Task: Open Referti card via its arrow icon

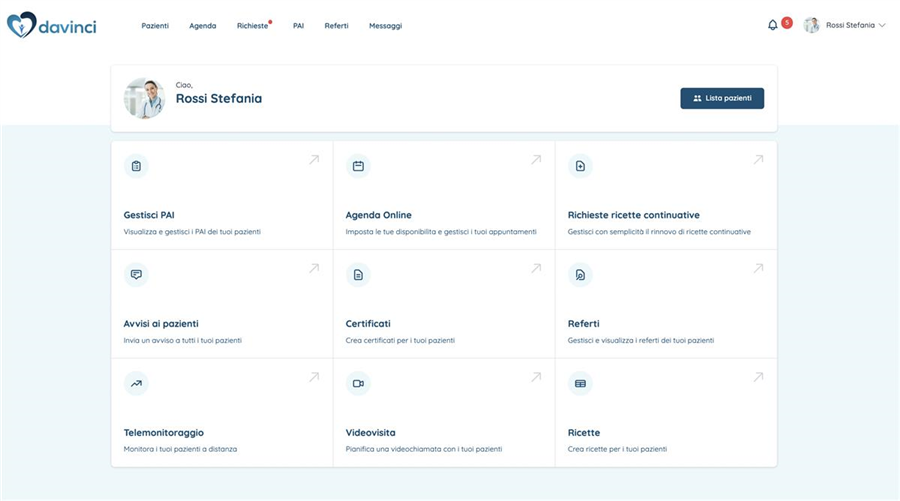Action: click(758, 268)
